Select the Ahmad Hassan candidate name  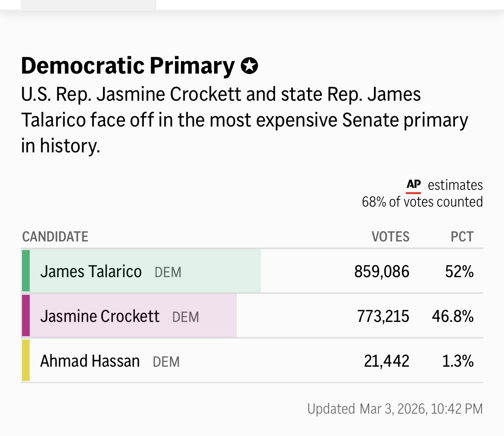coord(90,361)
